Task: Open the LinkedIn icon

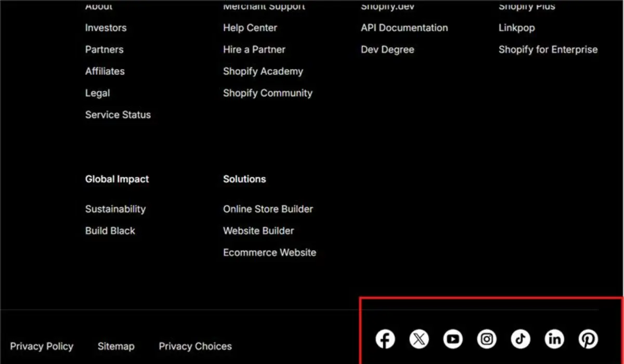Action: pyautogui.click(x=554, y=340)
